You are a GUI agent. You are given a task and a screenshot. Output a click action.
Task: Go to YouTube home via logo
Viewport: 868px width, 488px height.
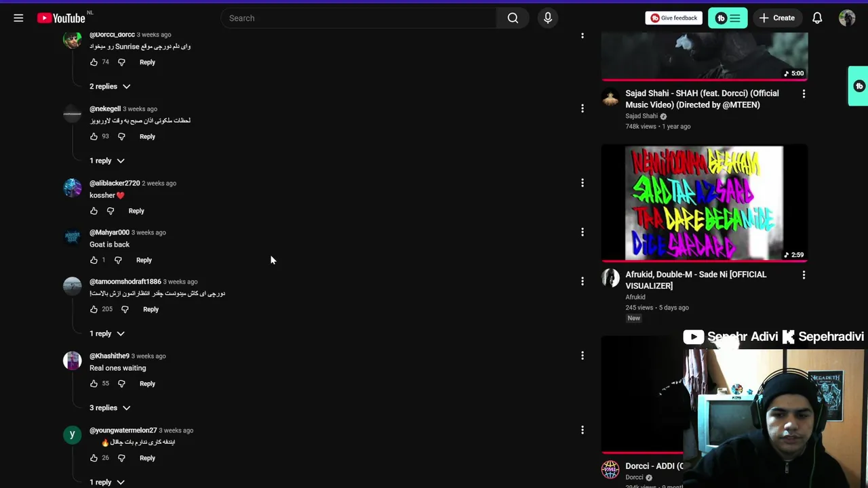tap(61, 18)
